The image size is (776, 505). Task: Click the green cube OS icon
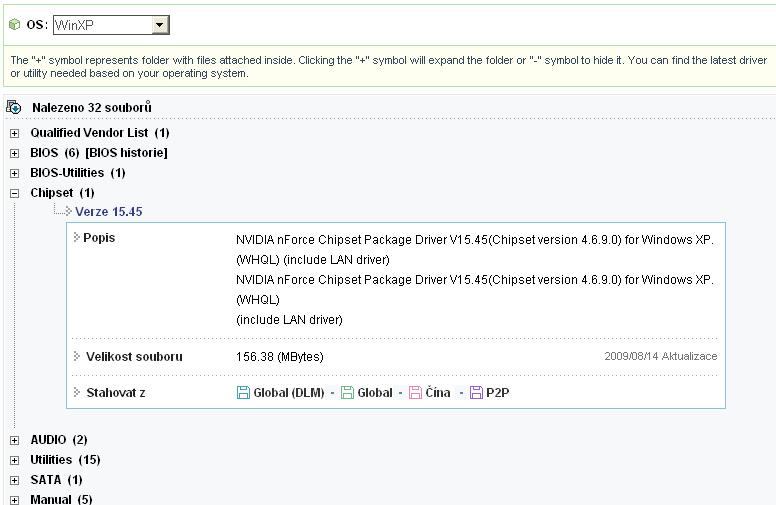14,24
